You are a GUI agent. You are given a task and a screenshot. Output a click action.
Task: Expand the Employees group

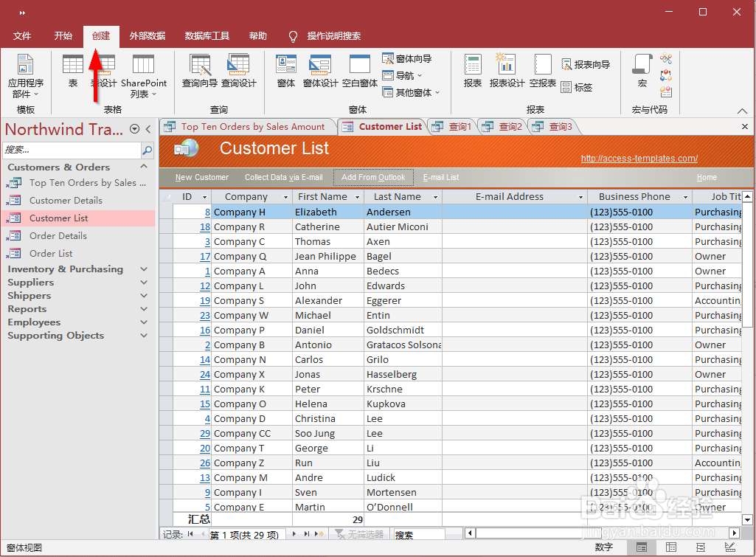pos(144,322)
